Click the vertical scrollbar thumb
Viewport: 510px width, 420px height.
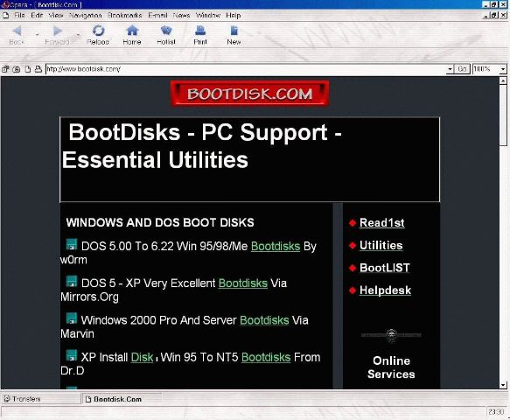point(503,115)
